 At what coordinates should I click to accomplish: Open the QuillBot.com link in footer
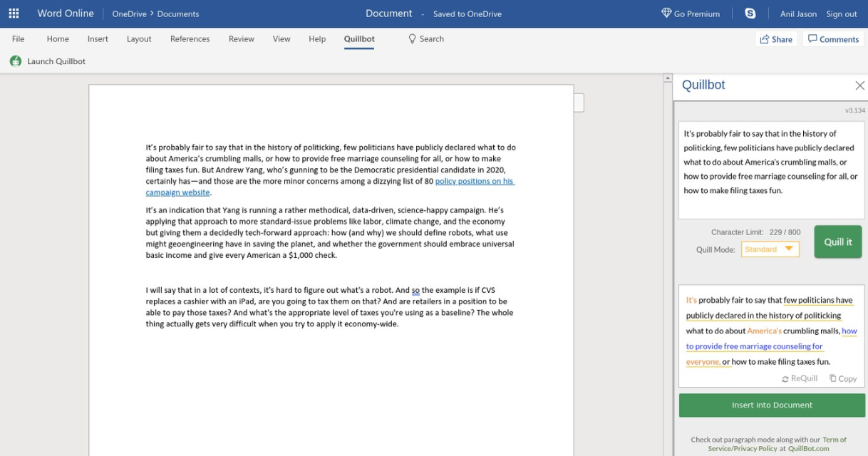click(x=808, y=449)
